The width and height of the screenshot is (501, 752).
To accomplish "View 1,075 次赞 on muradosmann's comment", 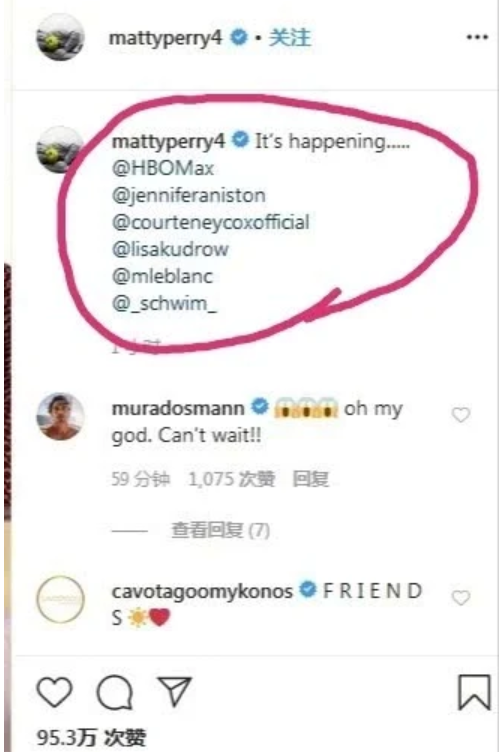I will [232, 479].
